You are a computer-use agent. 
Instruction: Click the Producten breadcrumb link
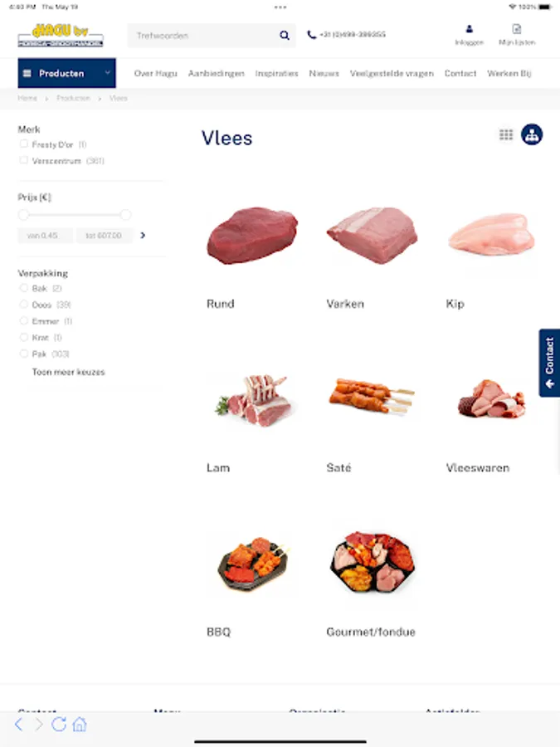(73, 98)
